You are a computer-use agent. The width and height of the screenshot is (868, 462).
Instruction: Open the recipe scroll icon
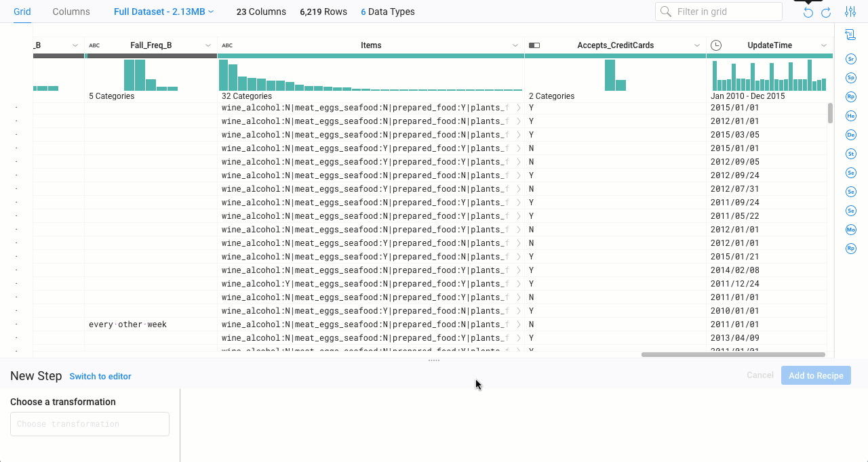[x=850, y=35]
